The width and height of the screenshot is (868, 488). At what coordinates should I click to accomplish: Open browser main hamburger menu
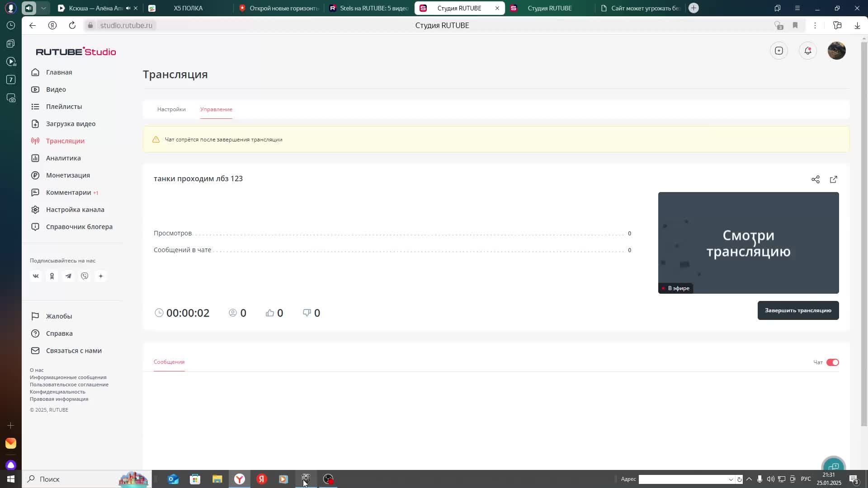[797, 8]
